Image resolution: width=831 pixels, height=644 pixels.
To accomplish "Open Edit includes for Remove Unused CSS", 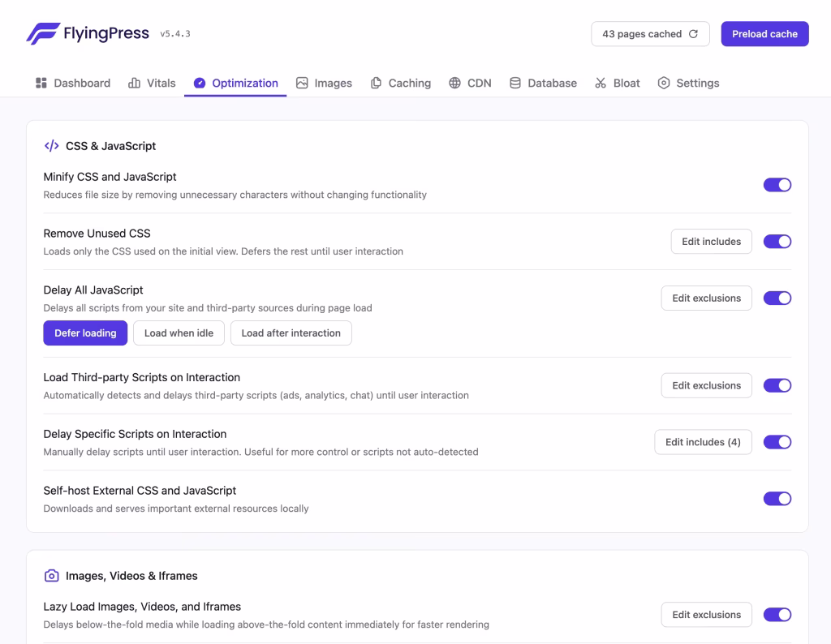I will [x=711, y=242].
